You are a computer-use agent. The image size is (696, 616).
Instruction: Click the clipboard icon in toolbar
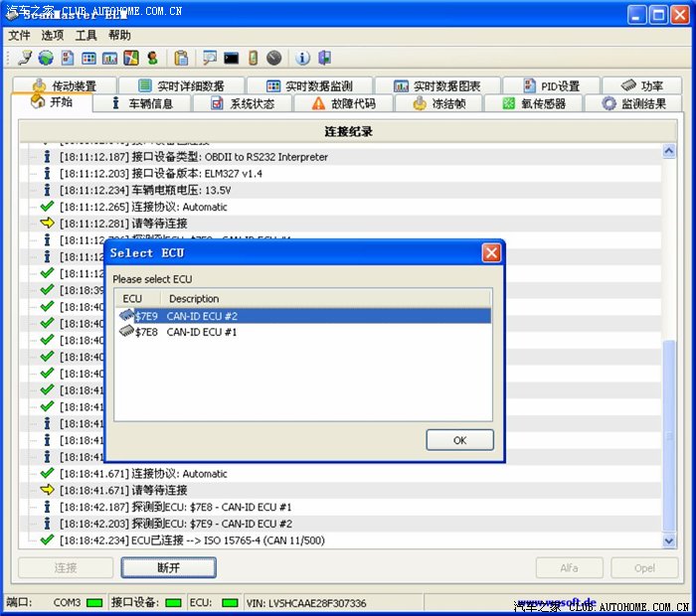tap(182, 59)
